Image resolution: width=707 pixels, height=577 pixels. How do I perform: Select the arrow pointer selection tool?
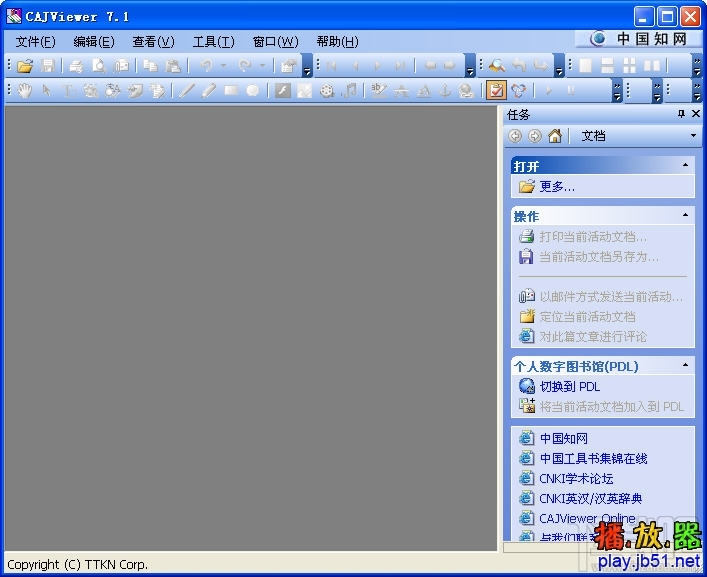46,91
